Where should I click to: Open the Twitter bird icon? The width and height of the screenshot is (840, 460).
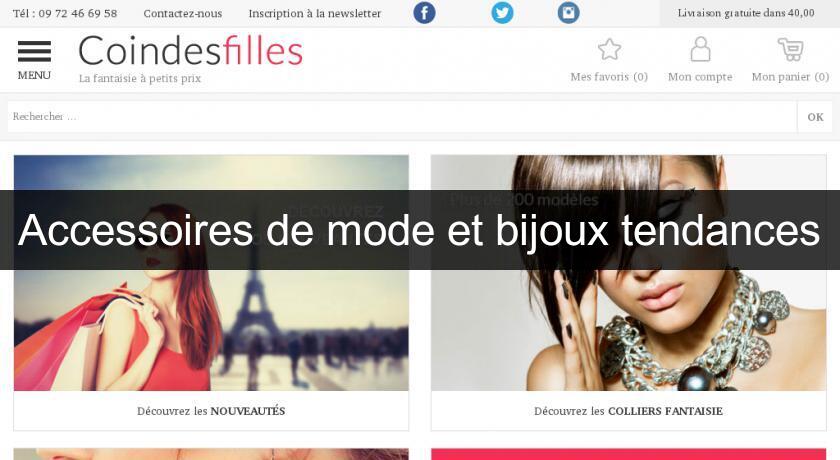tap(502, 13)
